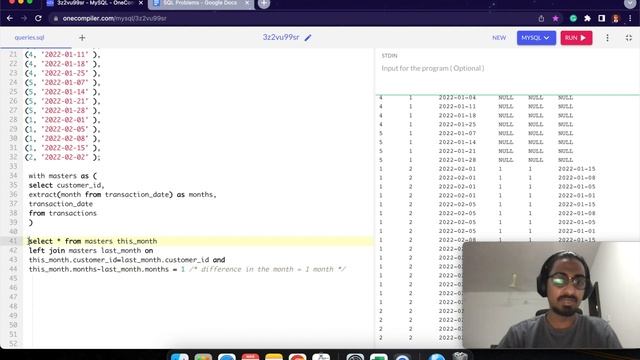640x360 pixels.
Task: Toggle fullscreen editor icon
Action: tap(629, 38)
